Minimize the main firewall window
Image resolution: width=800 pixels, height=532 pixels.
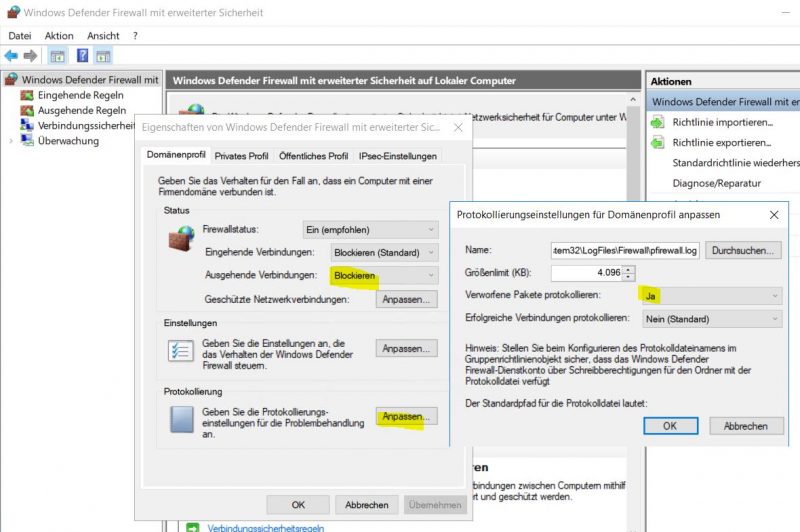click(786, 12)
